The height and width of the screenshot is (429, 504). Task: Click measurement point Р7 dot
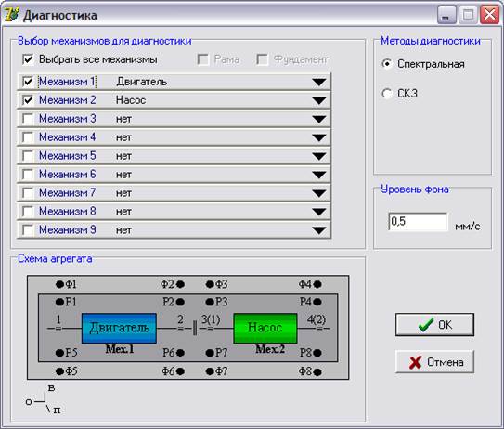click(x=210, y=353)
